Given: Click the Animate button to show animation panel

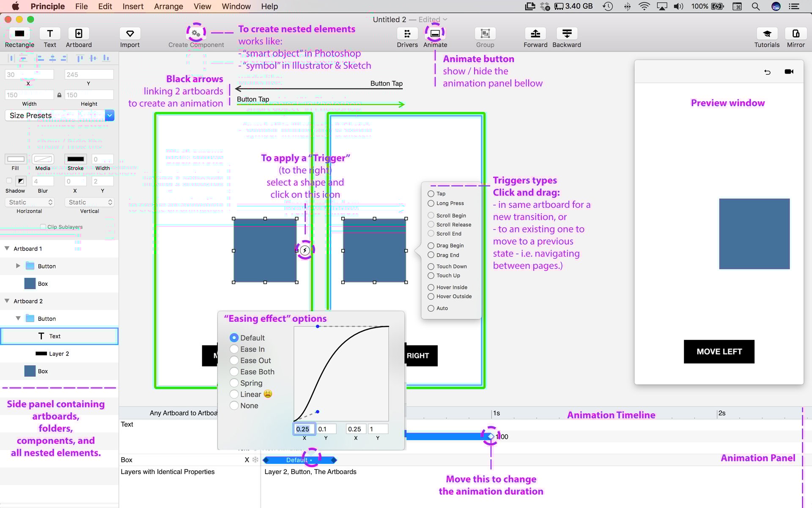Looking at the screenshot, I should pos(435,34).
